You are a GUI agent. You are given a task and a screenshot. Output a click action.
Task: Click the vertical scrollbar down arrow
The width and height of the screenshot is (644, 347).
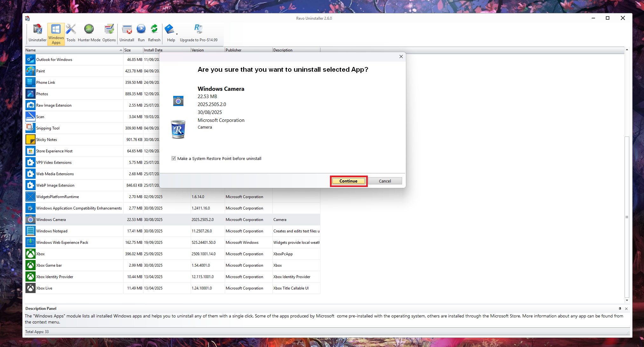click(x=627, y=300)
